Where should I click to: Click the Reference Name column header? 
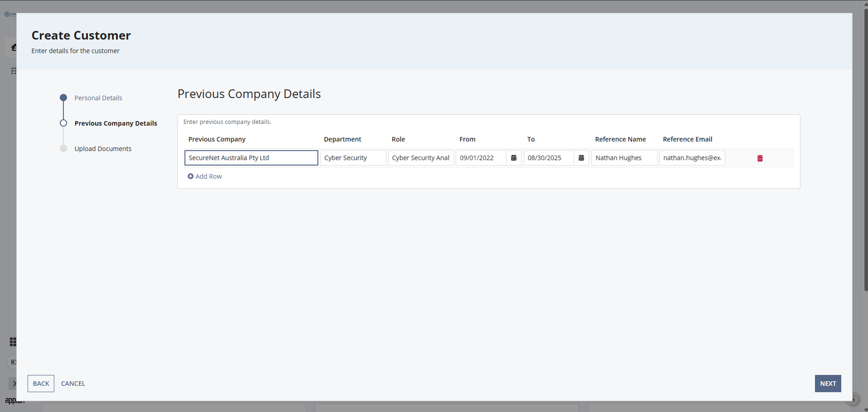[620, 139]
